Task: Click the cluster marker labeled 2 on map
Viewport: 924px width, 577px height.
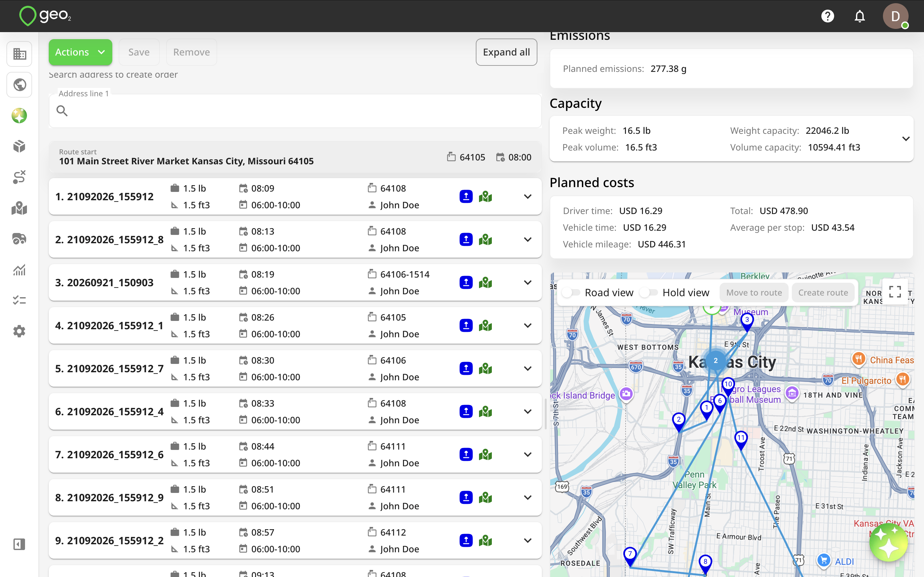Action: 716,360
